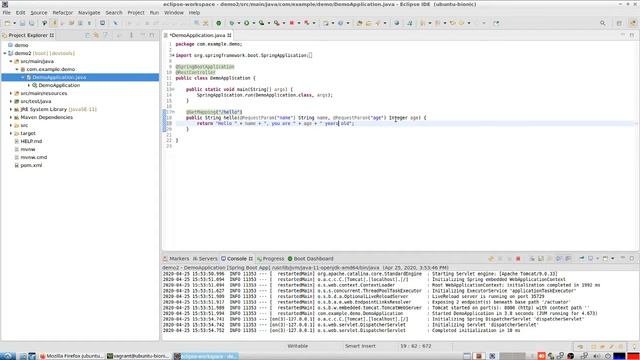This screenshot has height=360, width=640.
Task: Select mvnw.cmd in Project Explorer
Action: tap(33, 157)
